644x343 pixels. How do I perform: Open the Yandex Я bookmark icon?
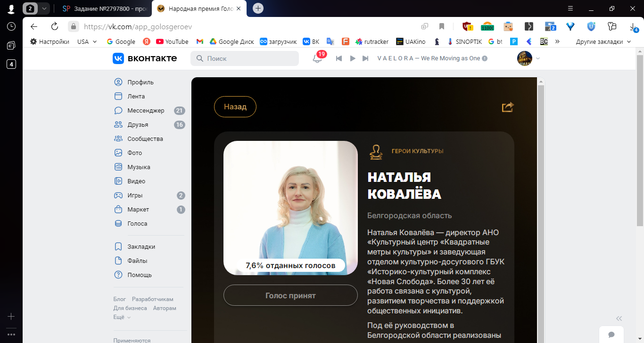click(147, 41)
